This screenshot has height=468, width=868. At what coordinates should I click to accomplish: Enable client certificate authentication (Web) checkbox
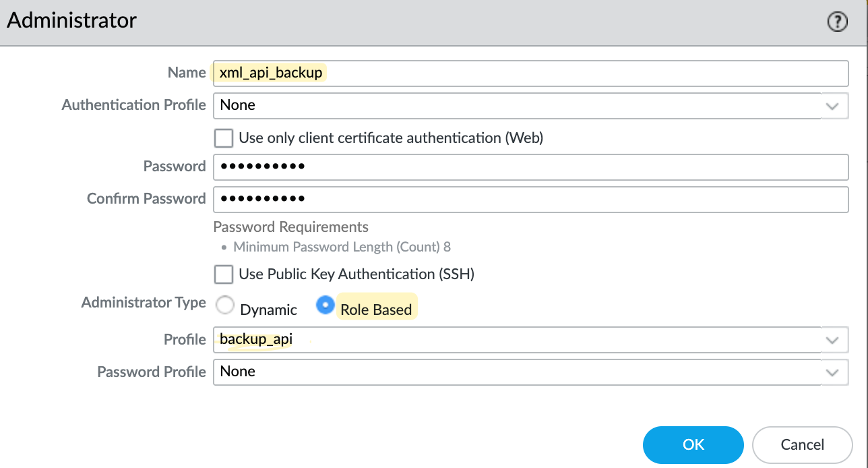(x=223, y=138)
